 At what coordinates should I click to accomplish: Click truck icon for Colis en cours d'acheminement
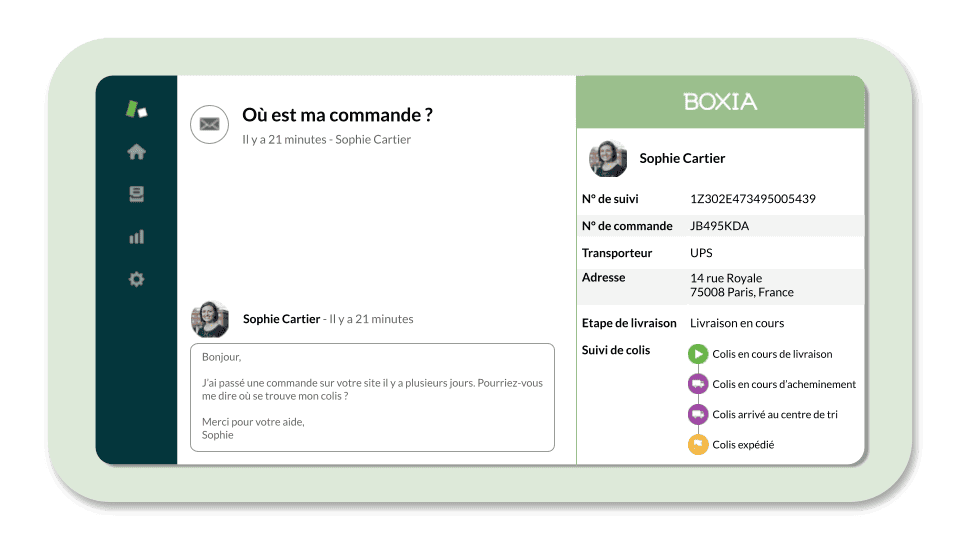[x=697, y=384]
